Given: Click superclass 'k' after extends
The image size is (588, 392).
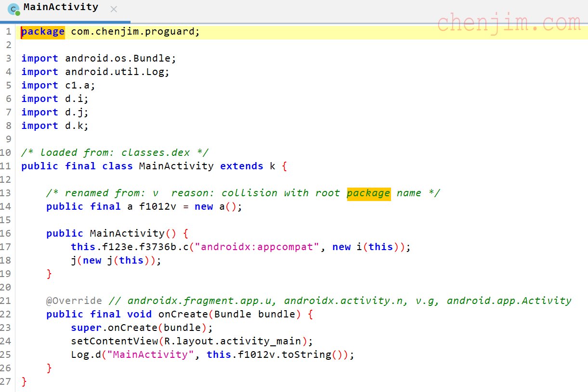Looking at the screenshot, I should coord(273,166).
